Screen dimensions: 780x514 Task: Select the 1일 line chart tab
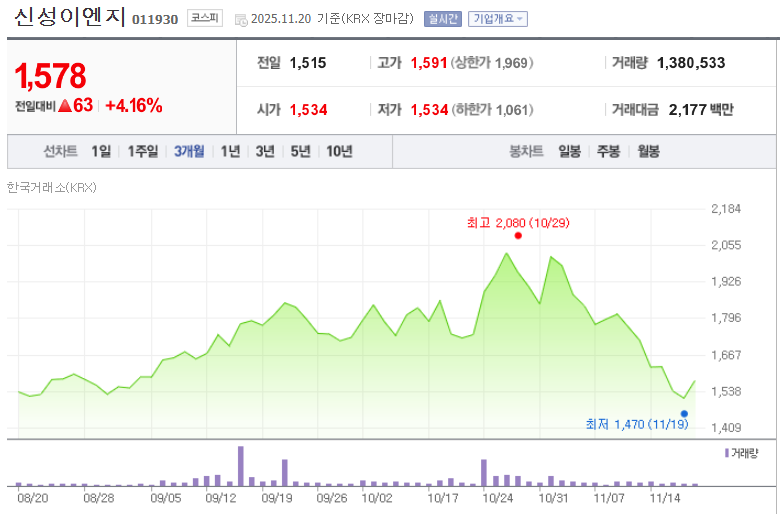tap(101, 151)
